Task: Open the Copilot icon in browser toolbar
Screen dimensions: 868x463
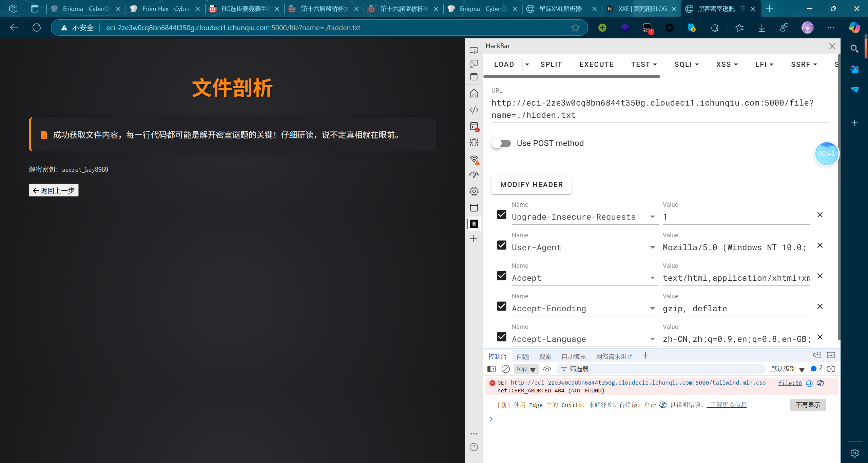Action: pyautogui.click(x=854, y=27)
